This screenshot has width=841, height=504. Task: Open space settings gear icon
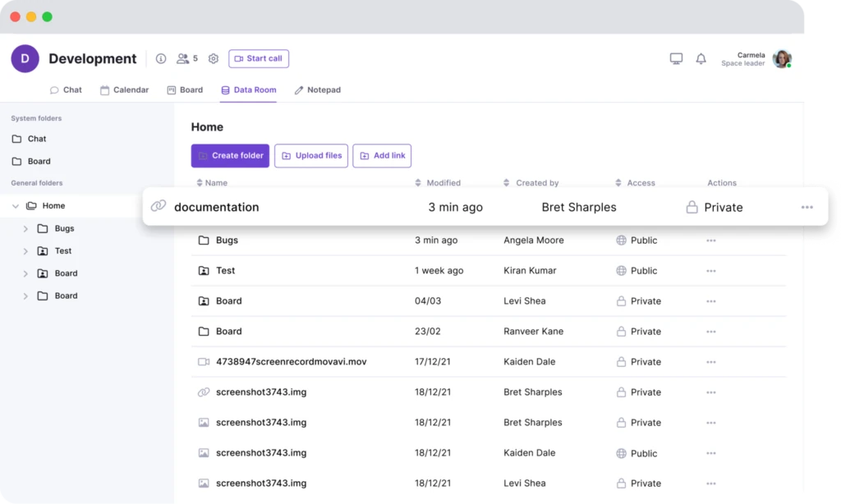tap(214, 58)
